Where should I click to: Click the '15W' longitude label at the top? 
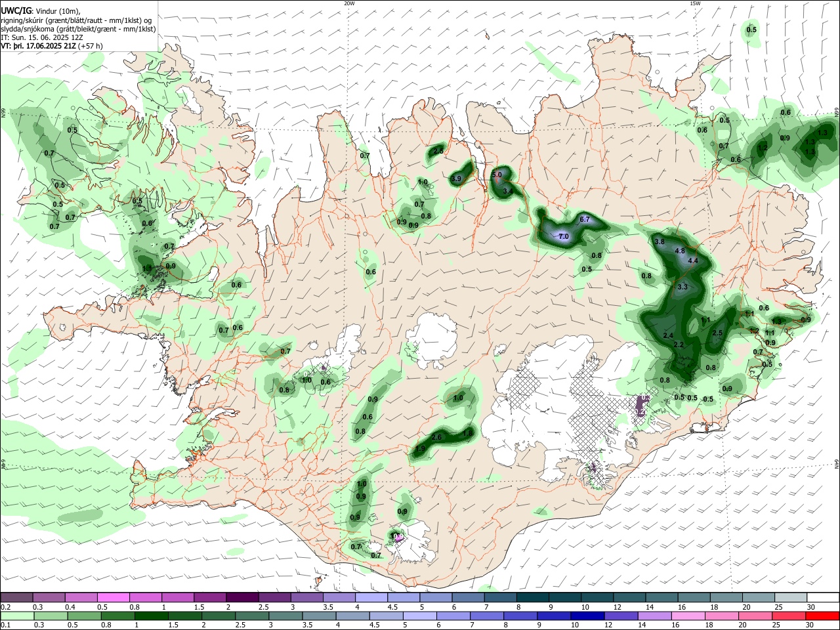coord(695,3)
